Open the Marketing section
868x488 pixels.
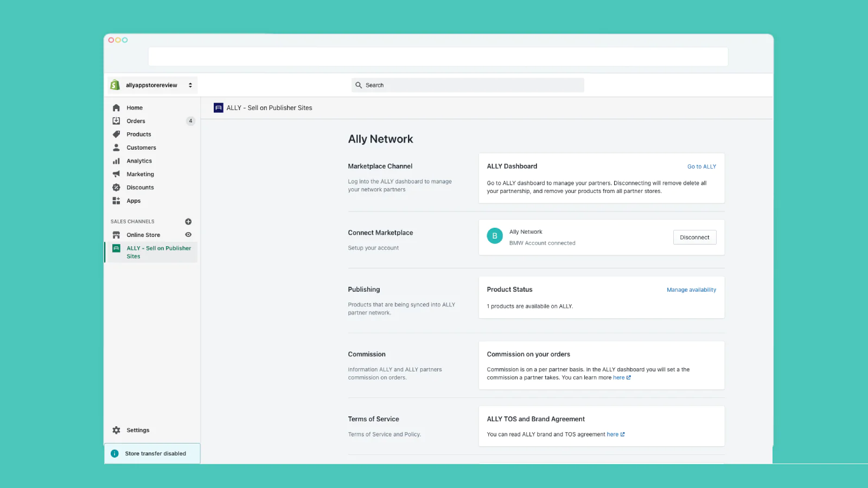pos(140,174)
